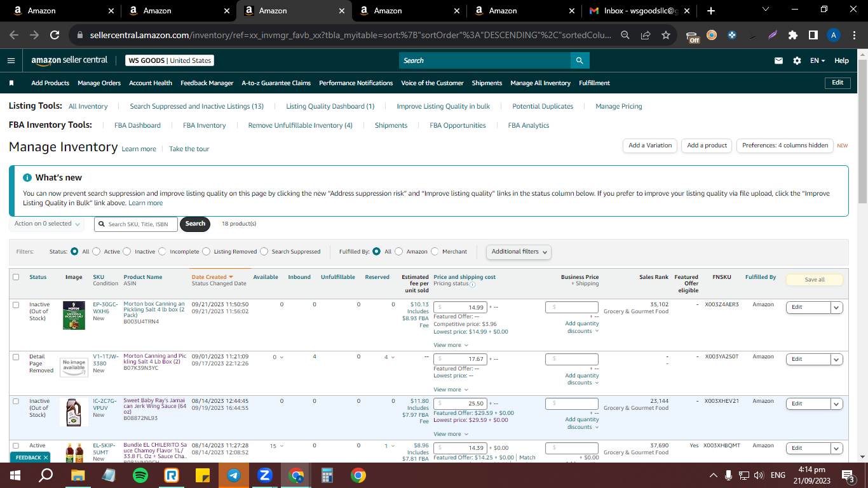Click the Sweet Baby Ray's product thumbnail
The height and width of the screenshot is (488, 868).
point(73,412)
